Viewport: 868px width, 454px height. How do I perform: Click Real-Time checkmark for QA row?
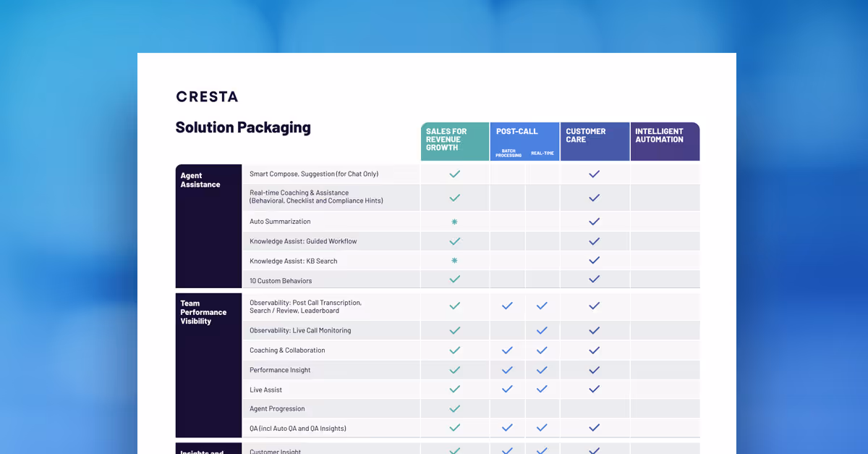[542, 428]
